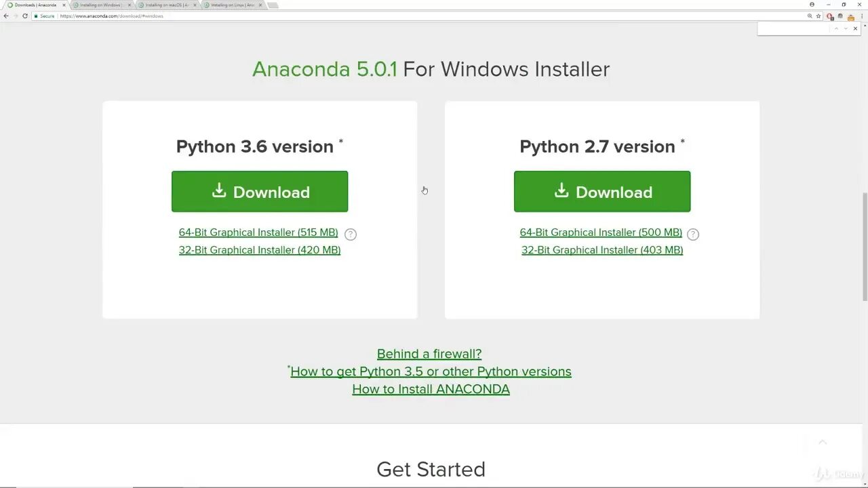Viewport: 868px width, 488px height.
Task: Switch to Installing on Linux tab
Action: [231, 5]
